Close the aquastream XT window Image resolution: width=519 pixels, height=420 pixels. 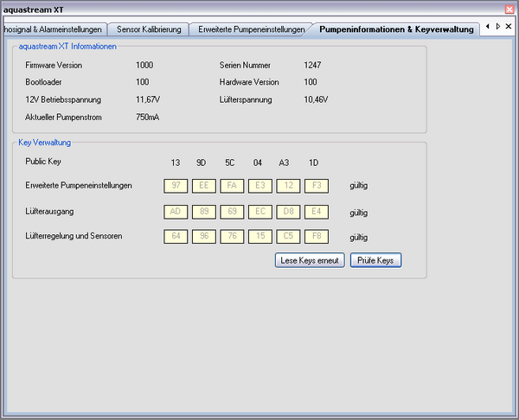[509, 10]
